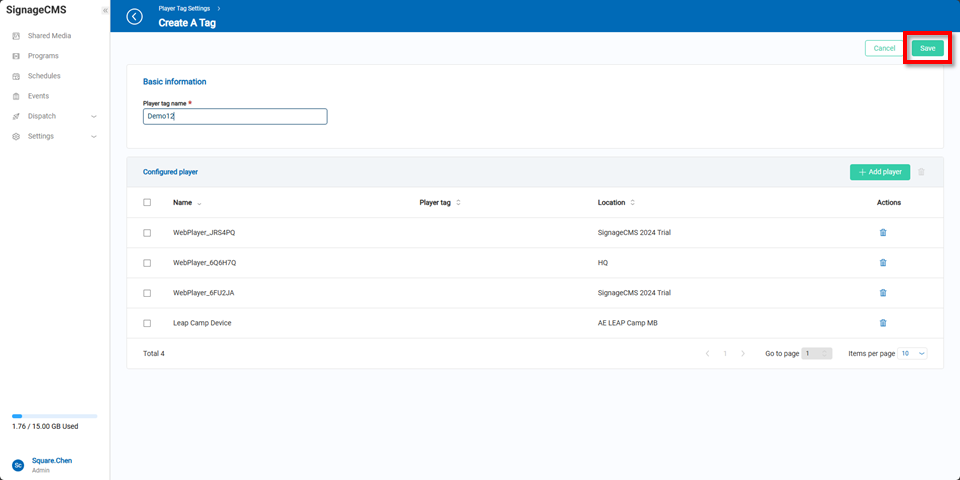The height and width of the screenshot is (480, 960).
Task: Delete WebPlayer_JRS4PQ using its trash icon
Action: click(883, 232)
